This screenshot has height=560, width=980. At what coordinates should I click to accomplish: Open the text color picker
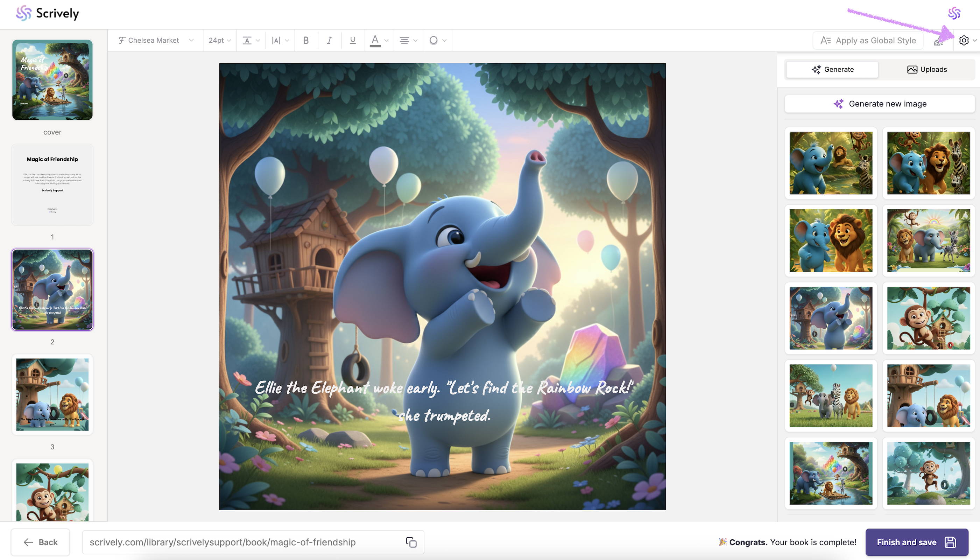tap(379, 40)
